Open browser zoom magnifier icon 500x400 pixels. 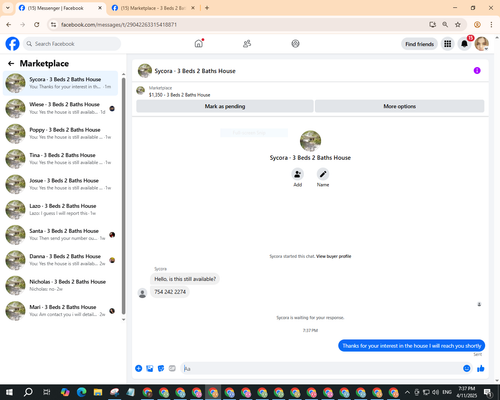(x=445, y=25)
